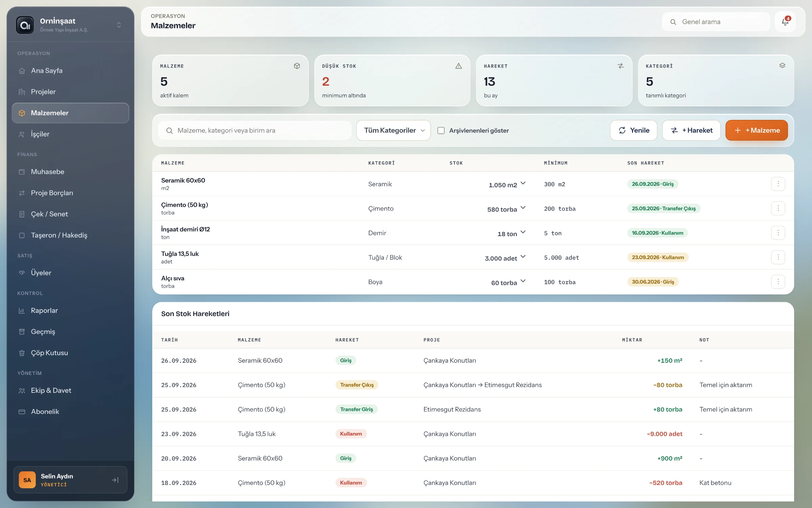Image resolution: width=812 pixels, height=508 pixels.
Task: Expand stock details for 60 torba
Action: pos(523,281)
